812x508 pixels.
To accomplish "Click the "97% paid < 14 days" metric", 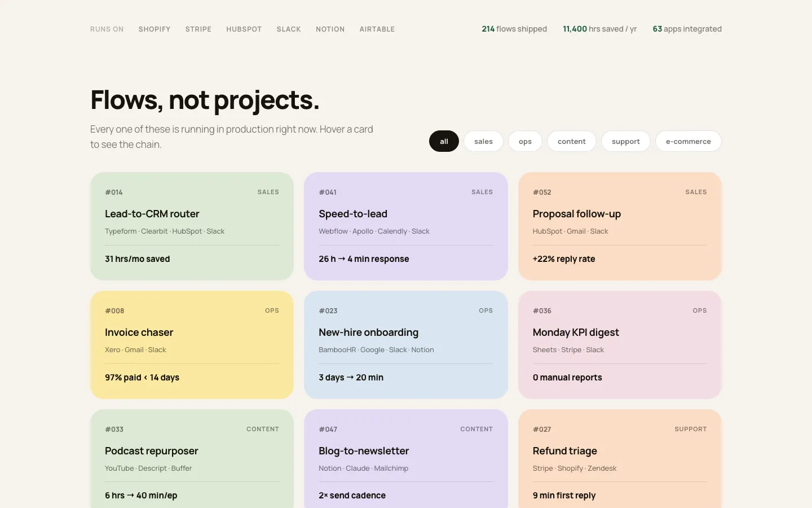I will pos(142,378).
